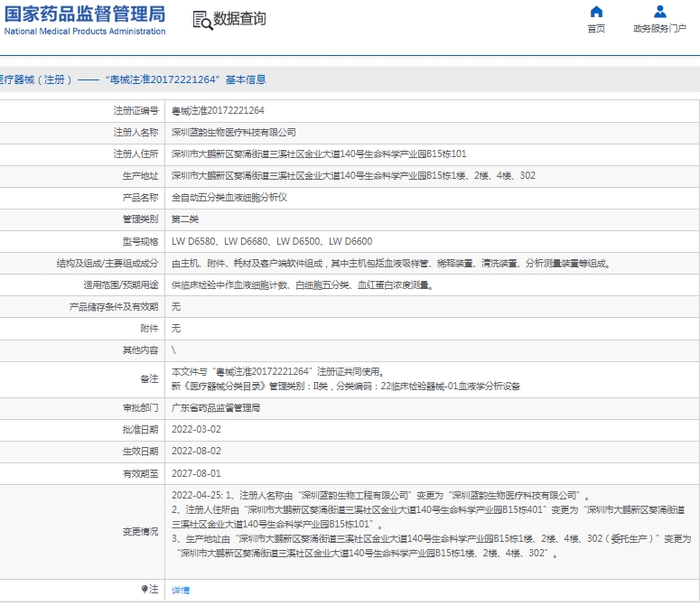Click approving department 广东省药品监督管理局
The height and width of the screenshot is (606, 700).
coord(216,408)
